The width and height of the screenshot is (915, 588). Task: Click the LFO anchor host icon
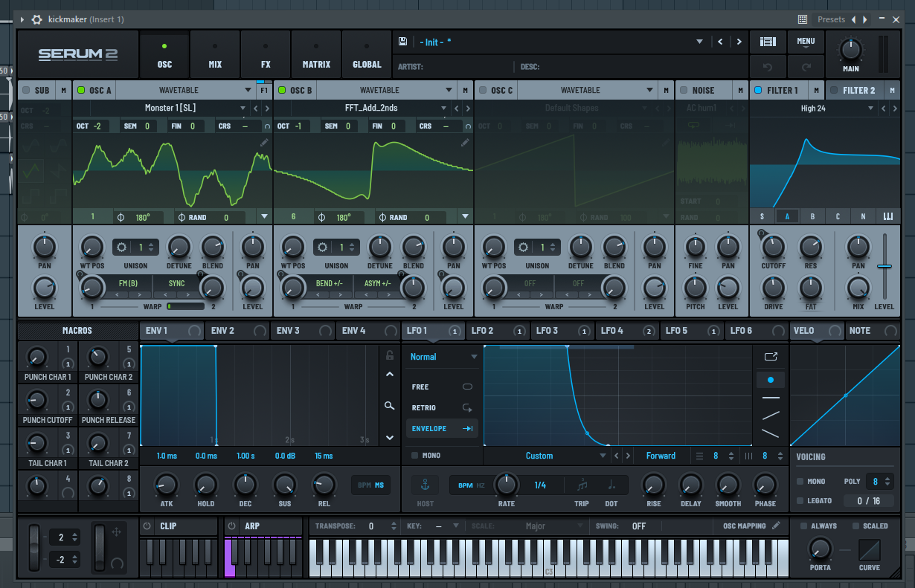tap(426, 485)
